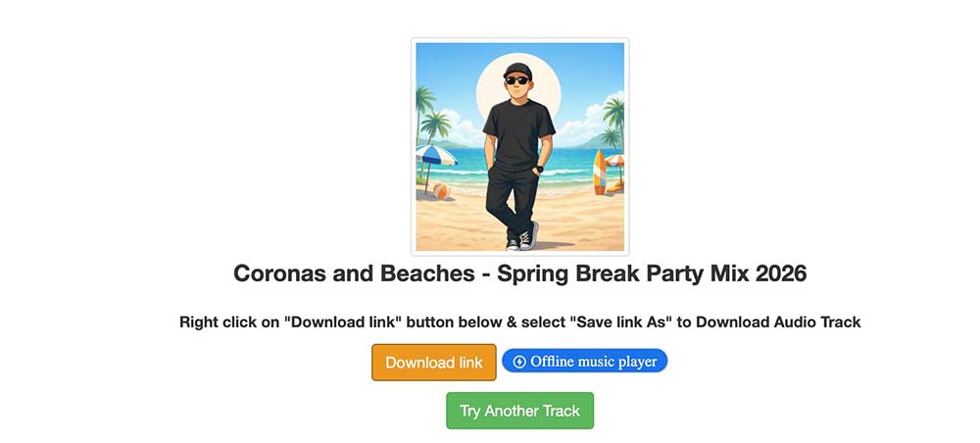Click the Coronas and Beaches track title
This screenshot has width=980, height=443.
point(355,273)
